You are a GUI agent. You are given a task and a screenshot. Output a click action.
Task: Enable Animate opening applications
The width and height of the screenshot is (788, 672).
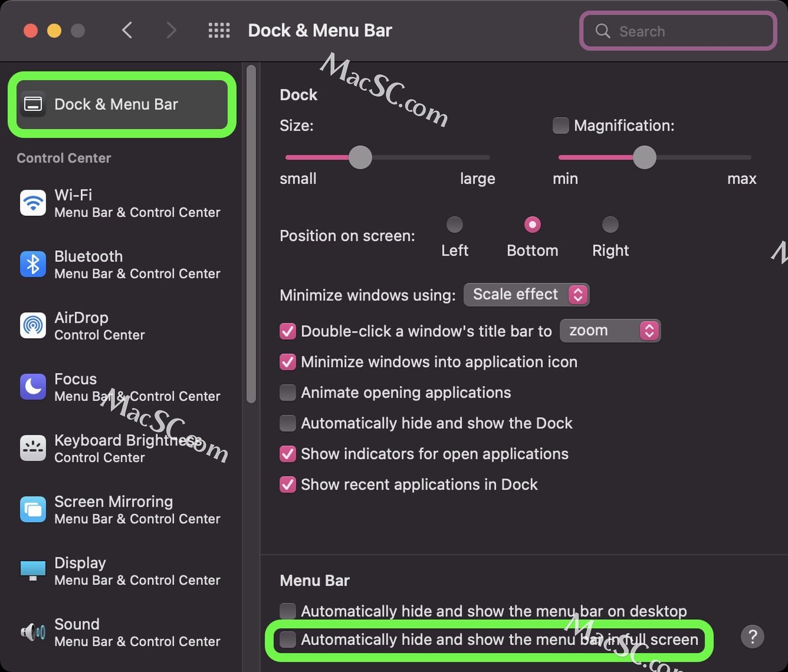point(288,393)
